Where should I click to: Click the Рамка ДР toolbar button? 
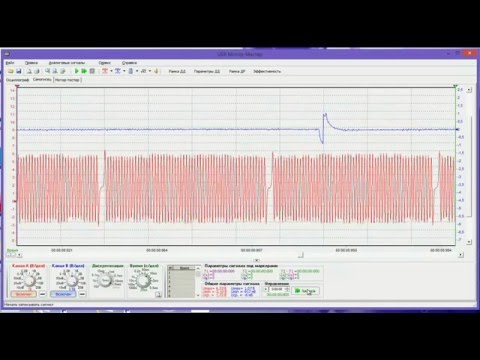tap(237, 71)
